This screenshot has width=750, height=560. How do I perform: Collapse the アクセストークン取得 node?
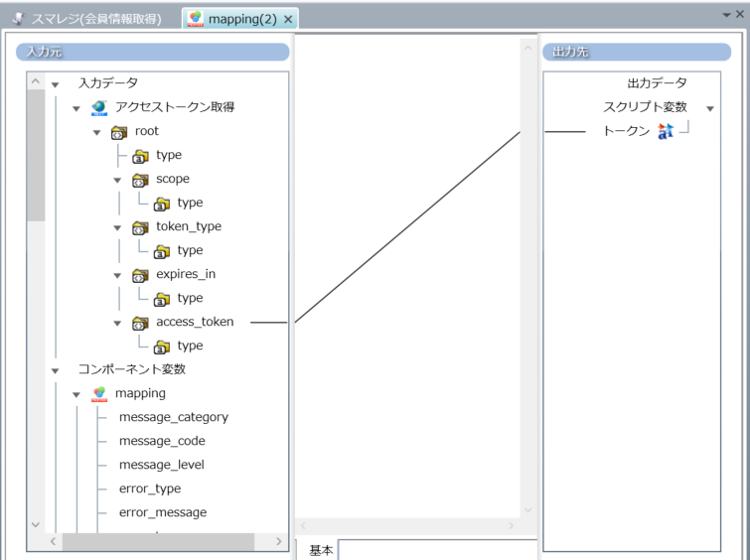coord(76,109)
